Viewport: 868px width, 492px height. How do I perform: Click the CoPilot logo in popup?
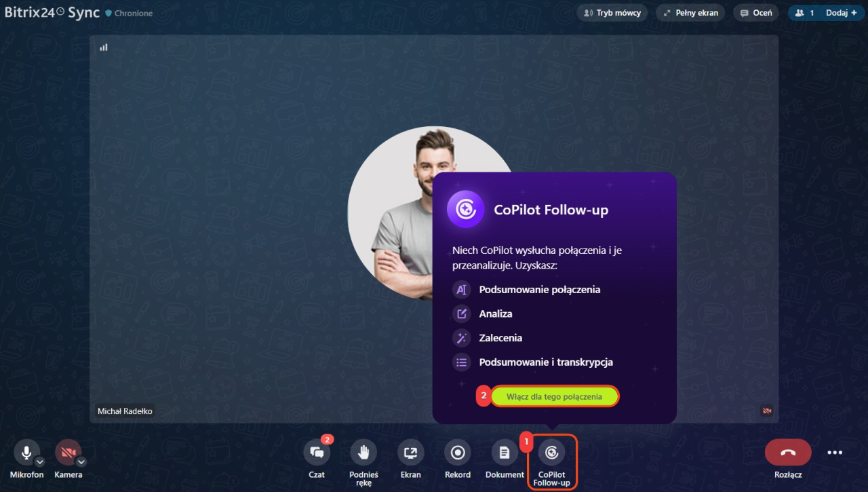pyautogui.click(x=465, y=209)
